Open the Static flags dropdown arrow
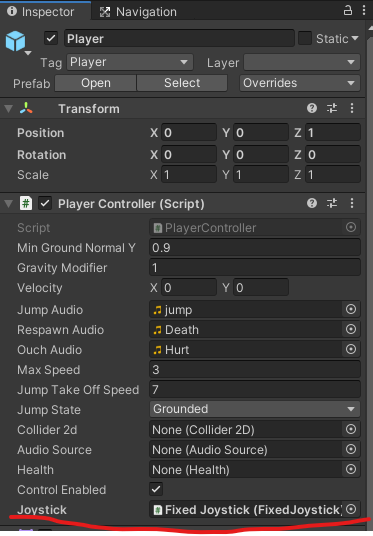Image resolution: width=373 pixels, height=536 pixels. click(355, 38)
